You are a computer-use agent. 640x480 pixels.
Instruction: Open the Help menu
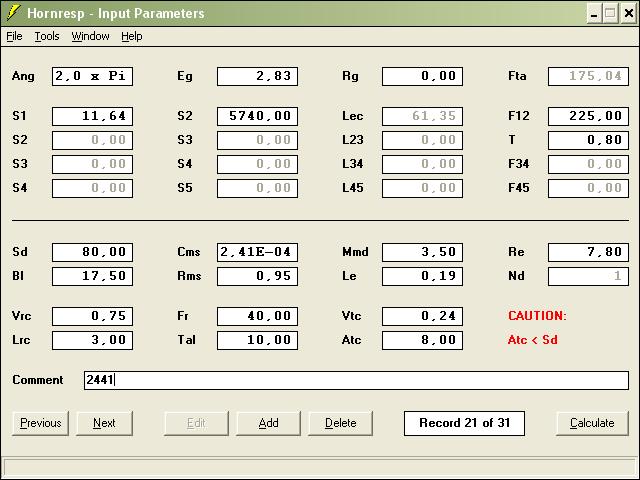pyautogui.click(x=131, y=36)
